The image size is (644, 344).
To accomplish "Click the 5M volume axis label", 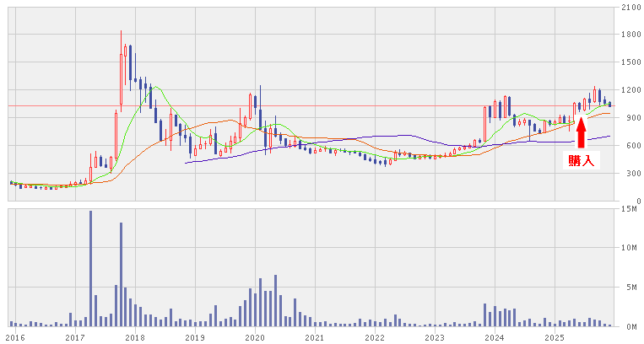I will click(631, 287).
